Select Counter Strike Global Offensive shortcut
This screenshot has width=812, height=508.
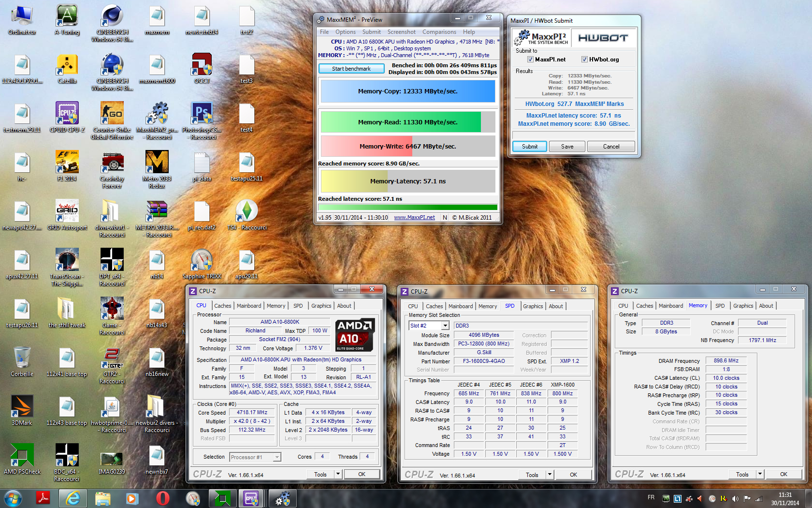(x=112, y=120)
